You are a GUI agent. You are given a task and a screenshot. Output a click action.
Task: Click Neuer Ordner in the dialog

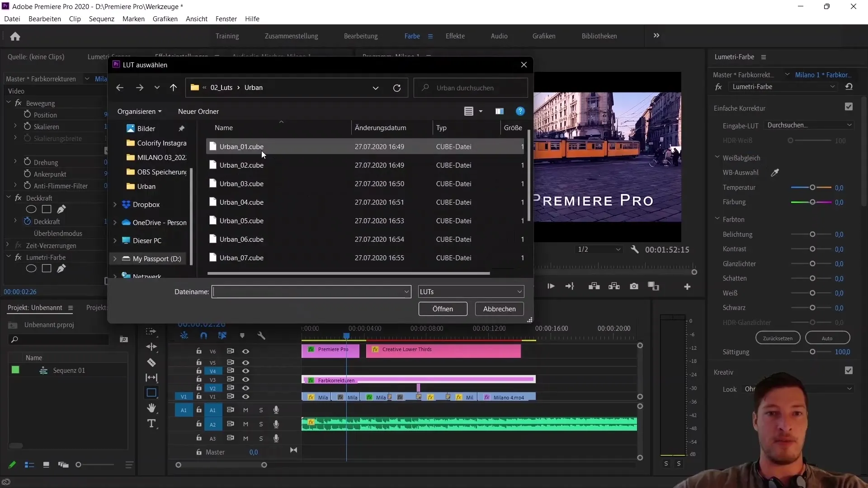tap(198, 112)
